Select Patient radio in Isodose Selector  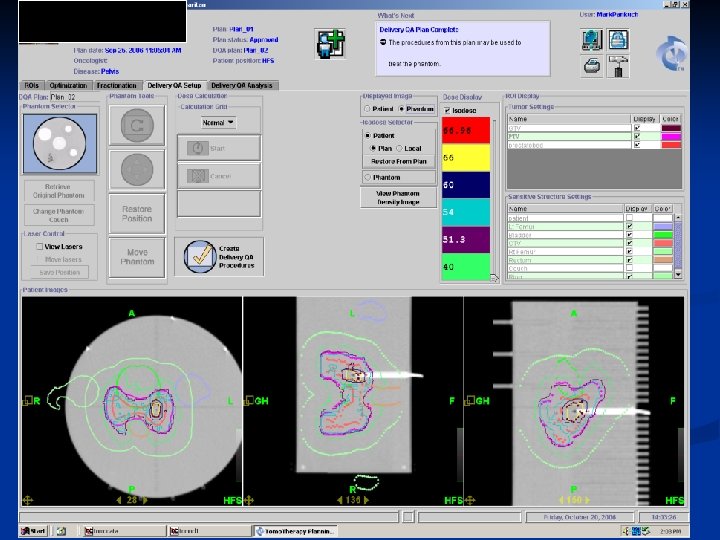(x=368, y=135)
